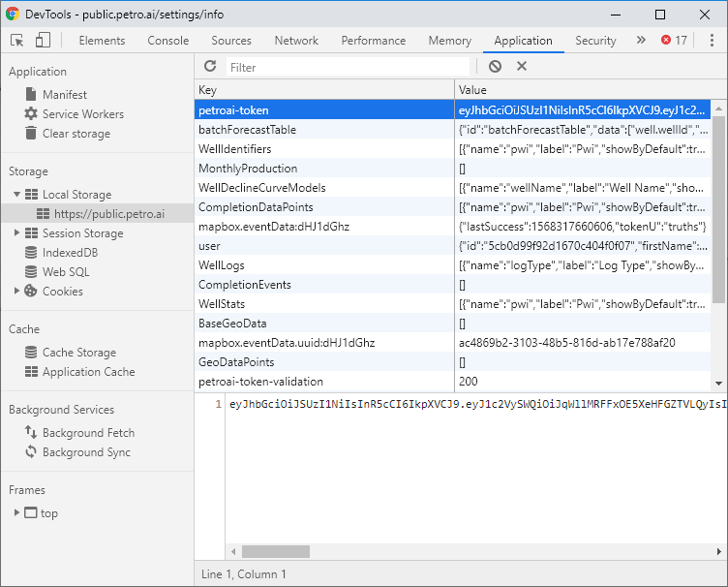Click the Clear storage trash icon
The image size is (728, 587).
[31, 133]
